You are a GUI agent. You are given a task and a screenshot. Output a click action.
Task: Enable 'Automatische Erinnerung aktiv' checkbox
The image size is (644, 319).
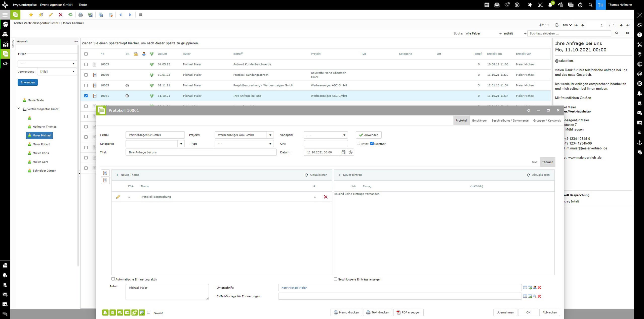click(x=113, y=279)
